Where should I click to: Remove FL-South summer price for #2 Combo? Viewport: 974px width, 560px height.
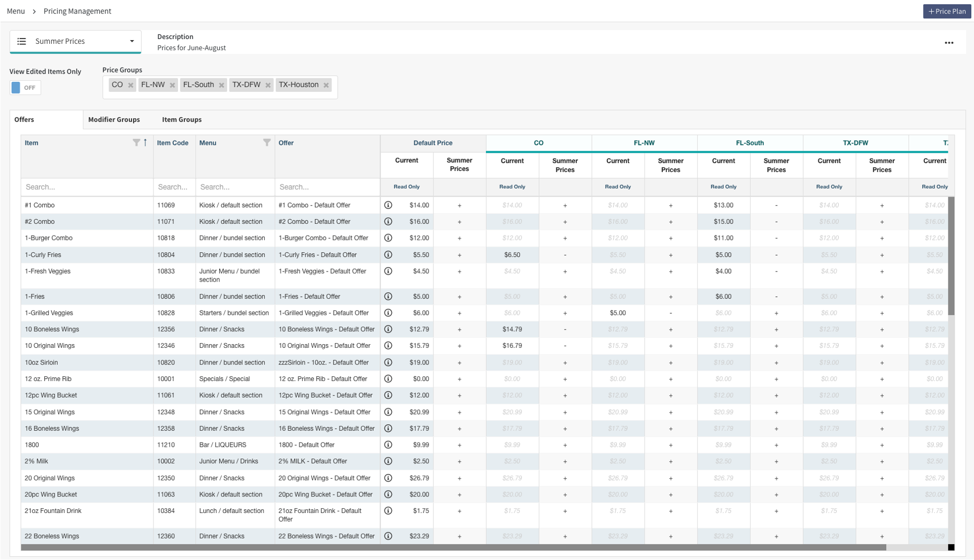776,222
